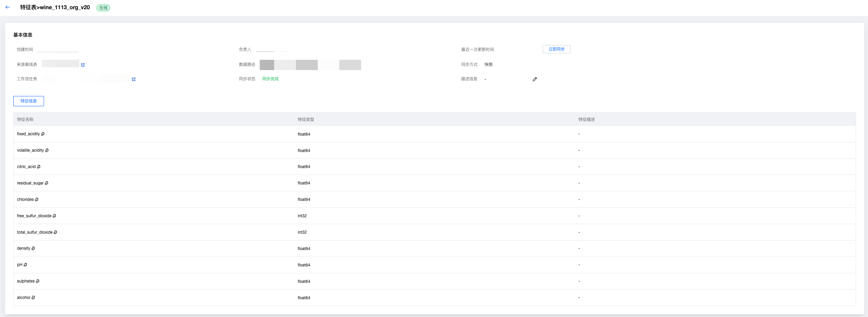Copy the density feature name
Image resolution: width=868 pixels, height=317 pixels.
pyautogui.click(x=33, y=248)
